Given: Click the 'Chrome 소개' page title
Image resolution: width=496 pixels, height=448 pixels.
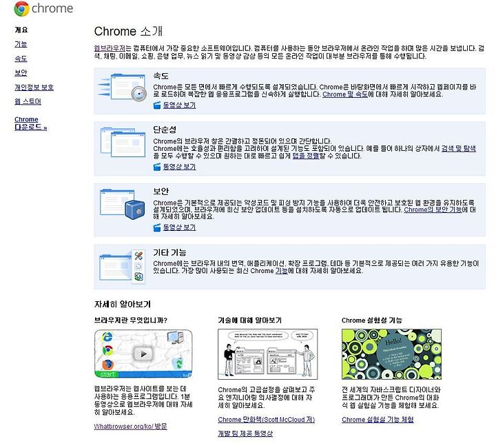Looking at the screenshot, I should [x=128, y=31].
